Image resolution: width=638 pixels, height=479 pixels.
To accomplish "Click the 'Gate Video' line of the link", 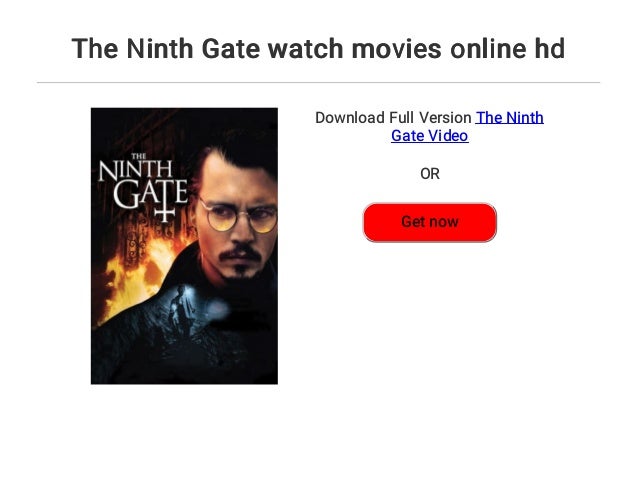I will point(430,136).
